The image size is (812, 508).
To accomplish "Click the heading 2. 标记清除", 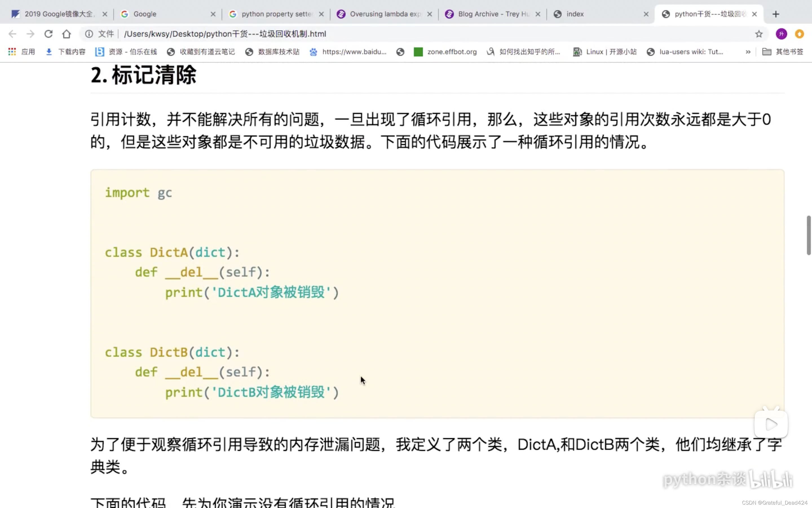I will [144, 75].
